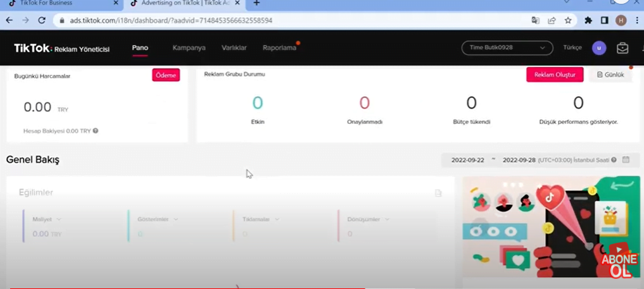Viewport: 644px width, 289px height.
Task: Open the Varlıklar menu
Action: point(234,47)
